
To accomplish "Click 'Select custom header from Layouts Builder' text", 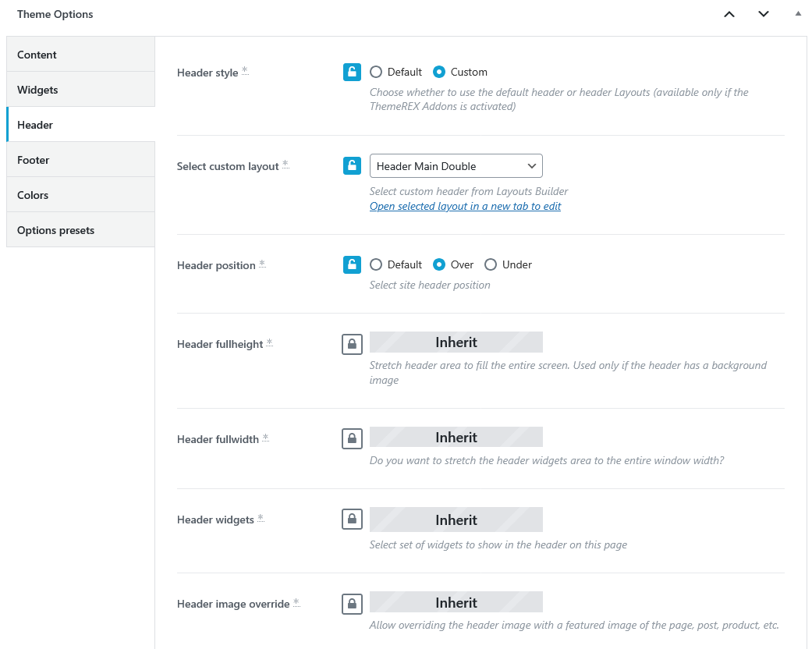I will (469, 191).
